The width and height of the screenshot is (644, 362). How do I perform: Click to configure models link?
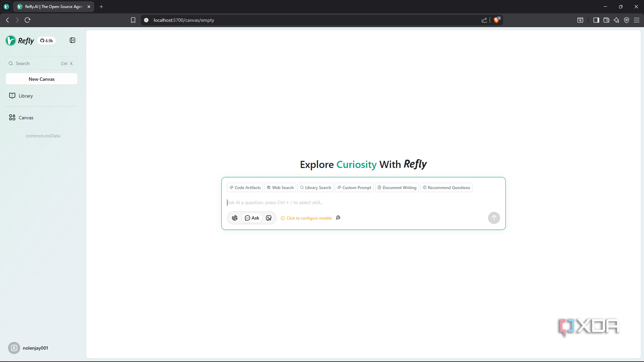coord(306,218)
